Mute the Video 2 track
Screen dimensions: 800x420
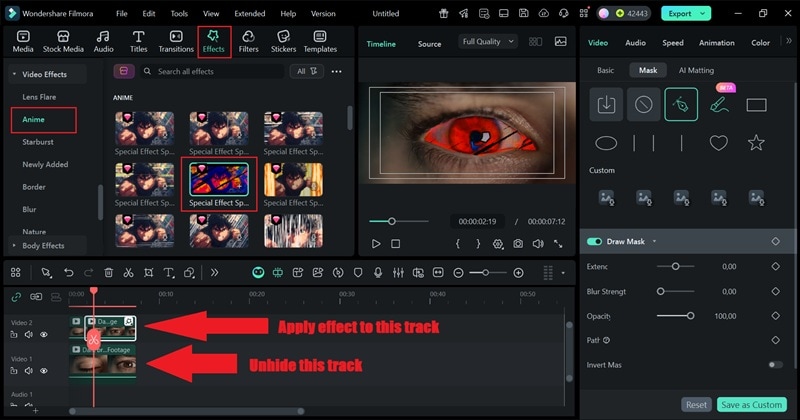(x=29, y=335)
